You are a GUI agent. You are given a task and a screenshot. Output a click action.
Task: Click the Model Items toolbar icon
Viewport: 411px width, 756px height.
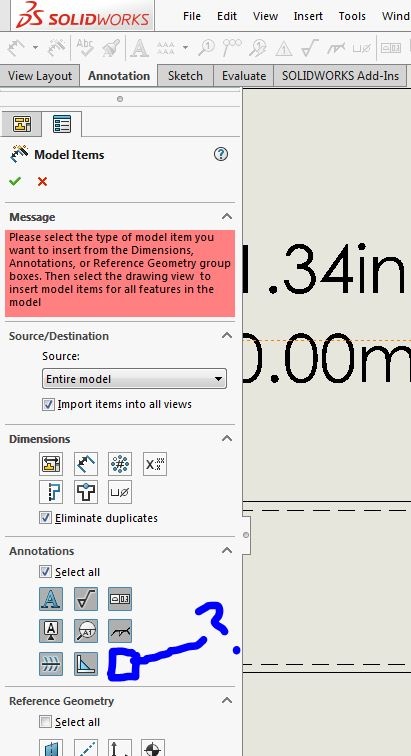[56, 48]
